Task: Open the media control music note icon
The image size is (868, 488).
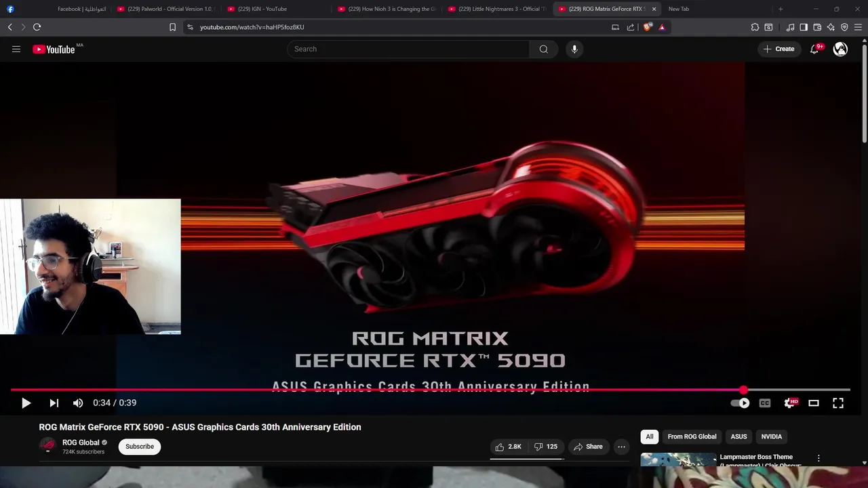Action: coord(790,27)
